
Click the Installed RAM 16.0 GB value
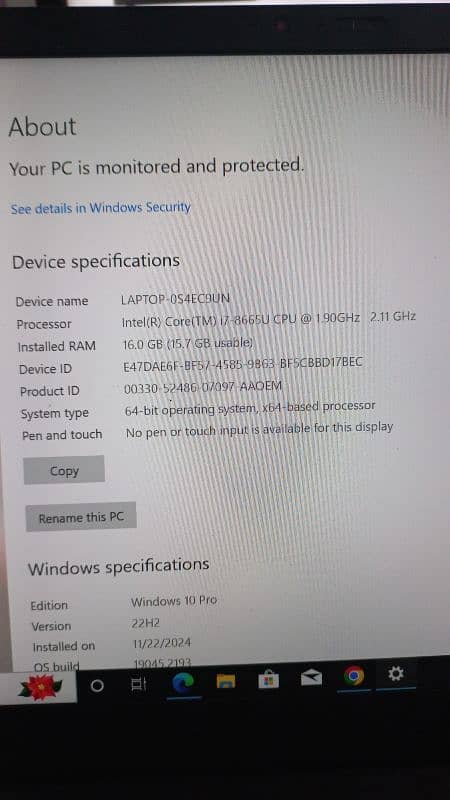(188, 343)
